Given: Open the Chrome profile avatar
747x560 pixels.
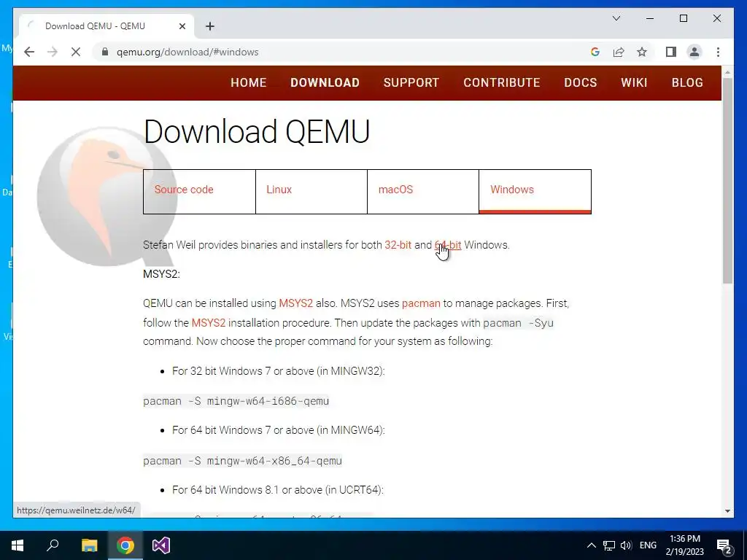Looking at the screenshot, I should point(694,52).
